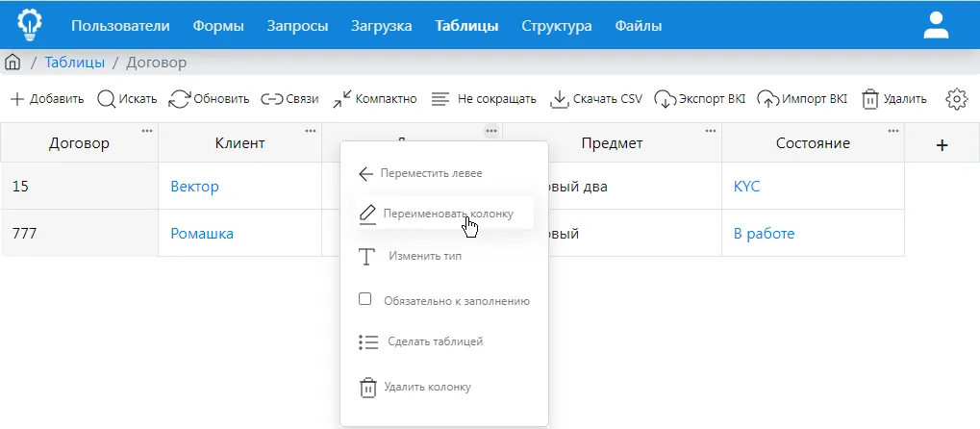Click the magnifier icon for Искать
The image size is (980, 429).
pos(106,99)
